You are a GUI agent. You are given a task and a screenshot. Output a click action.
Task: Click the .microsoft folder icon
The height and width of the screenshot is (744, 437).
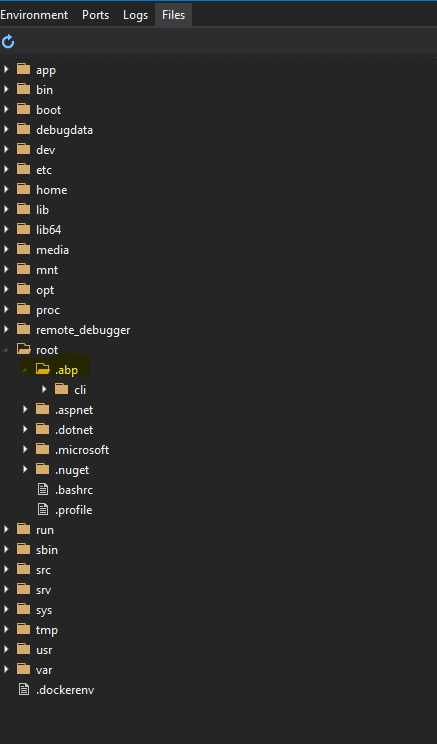tap(42, 449)
